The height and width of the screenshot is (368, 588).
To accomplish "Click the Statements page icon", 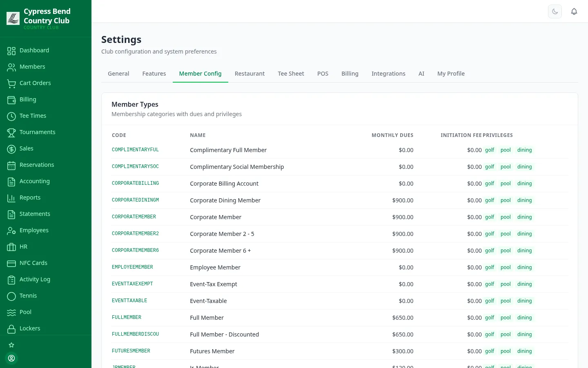I will coord(11,214).
